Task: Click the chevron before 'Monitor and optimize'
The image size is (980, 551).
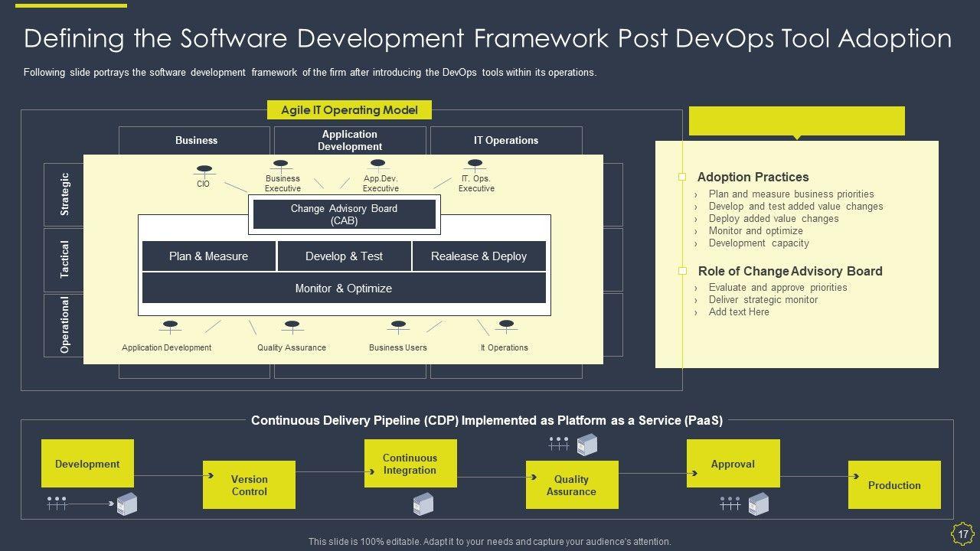Action: tap(696, 231)
